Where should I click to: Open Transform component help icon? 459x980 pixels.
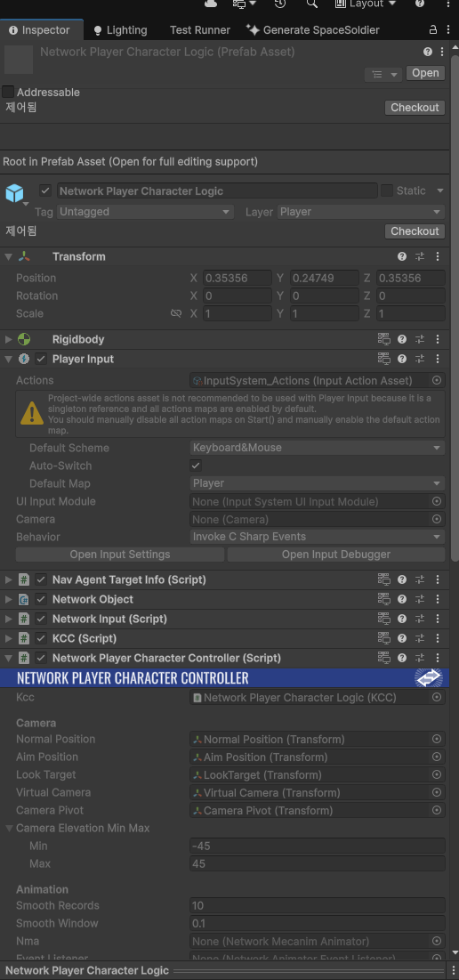[x=402, y=257]
